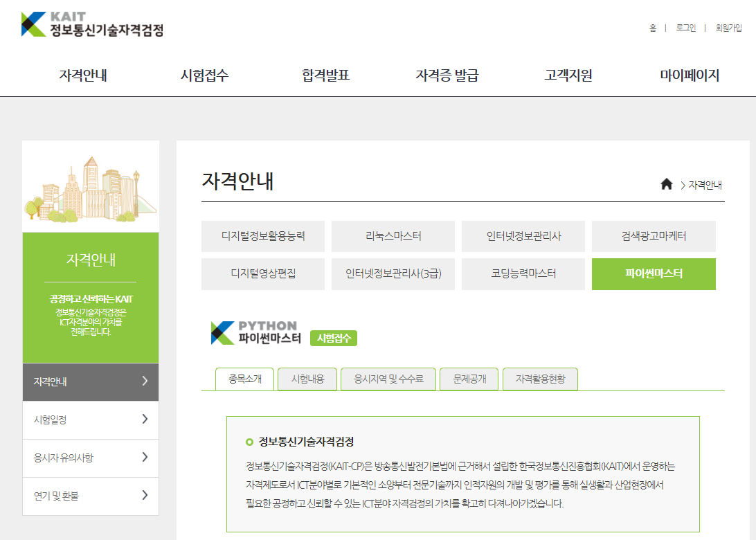Select the highlighted 파이썬마스터 button
Viewport: 756px width, 540px height.
(x=654, y=274)
